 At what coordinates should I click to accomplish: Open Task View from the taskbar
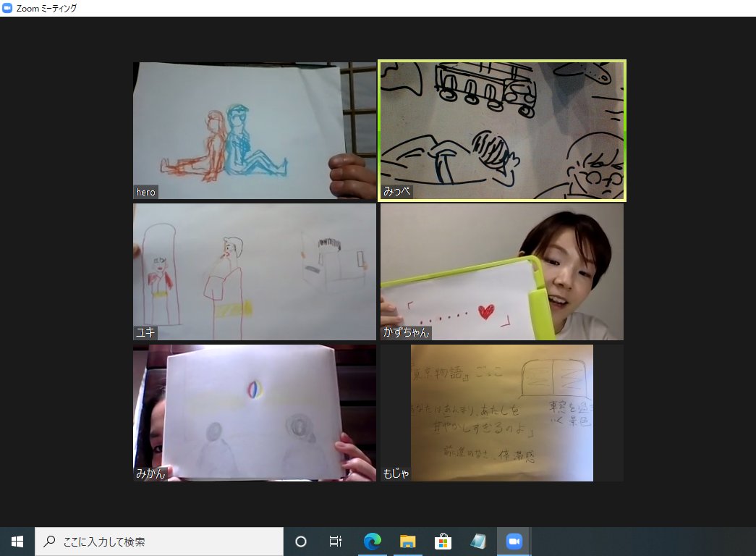point(336,541)
